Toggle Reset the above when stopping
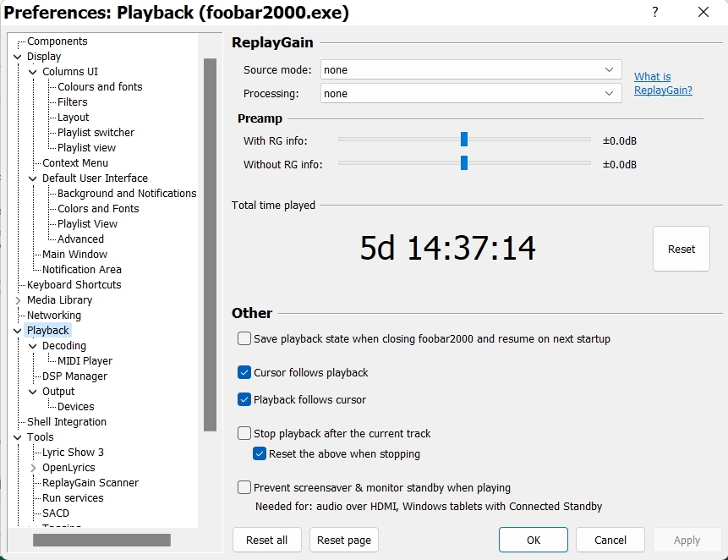Screen dimensions: 728x560 pyautogui.click(x=260, y=453)
